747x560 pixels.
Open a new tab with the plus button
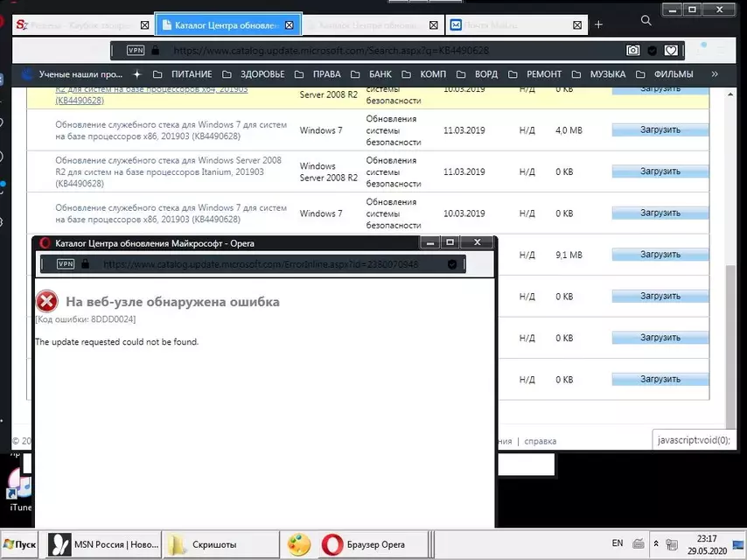click(598, 24)
